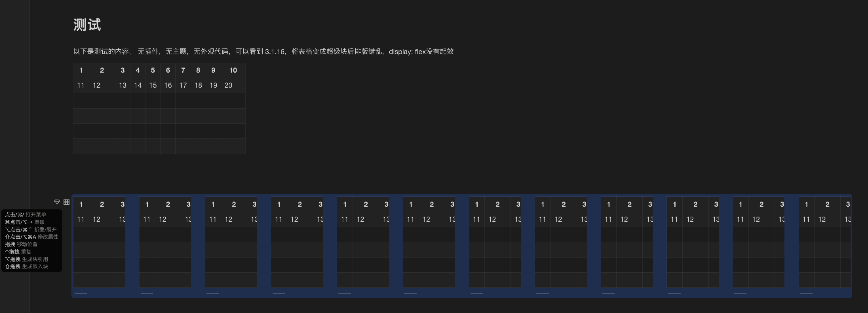Screen dimensions: 868x313
Task: Click header cell 5 in the top table
Action: [153, 70]
